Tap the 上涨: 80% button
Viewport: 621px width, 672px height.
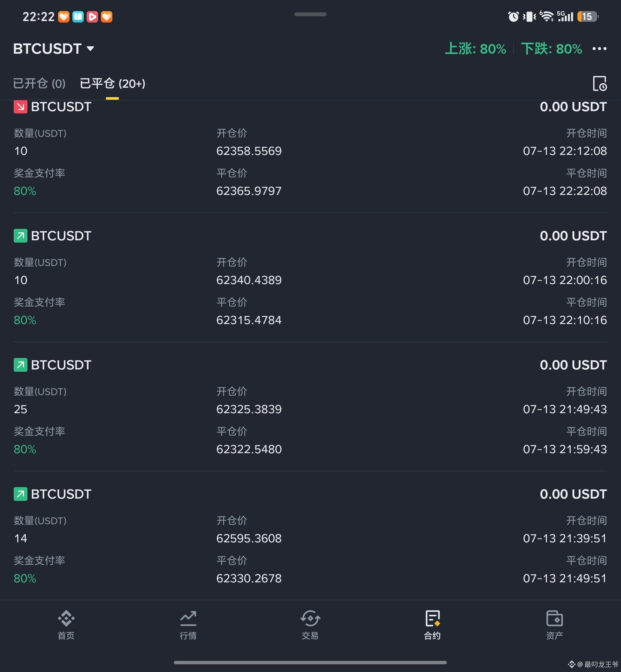pos(475,49)
